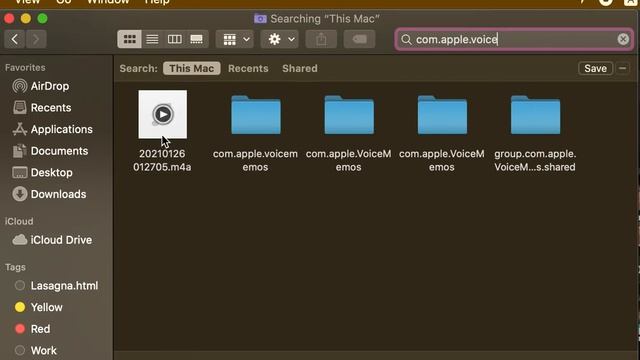Viewport: 640px width, 360px height.
Task: Switch to gallery view
Action: (197, 39)
